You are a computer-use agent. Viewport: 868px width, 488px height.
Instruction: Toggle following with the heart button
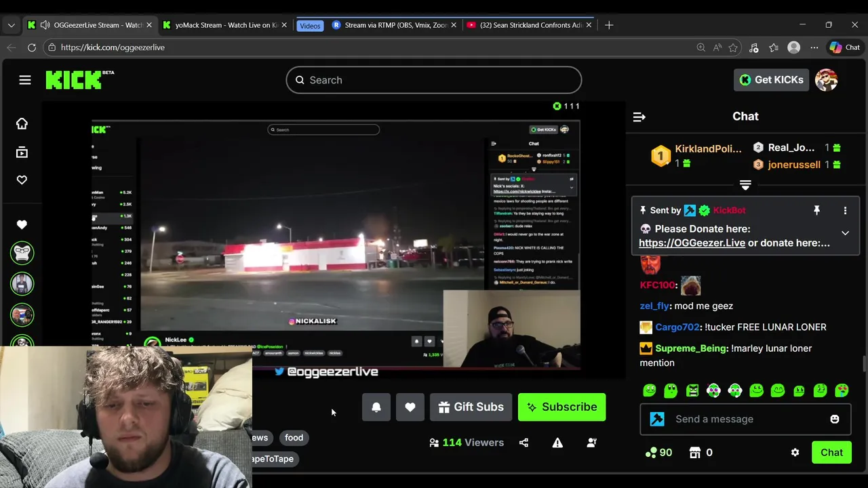pyautogui.click(x=410, y=407)
